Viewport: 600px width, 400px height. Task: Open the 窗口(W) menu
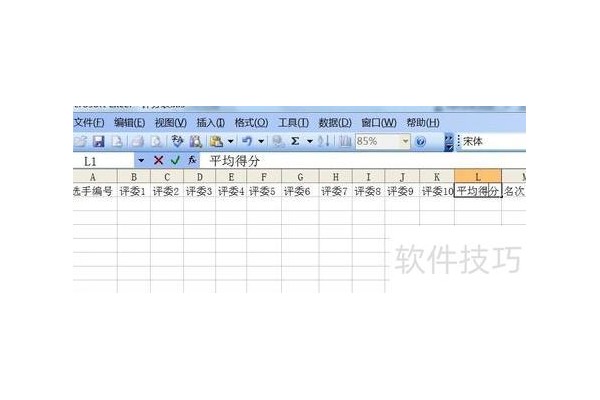click(x=379, y=123)
